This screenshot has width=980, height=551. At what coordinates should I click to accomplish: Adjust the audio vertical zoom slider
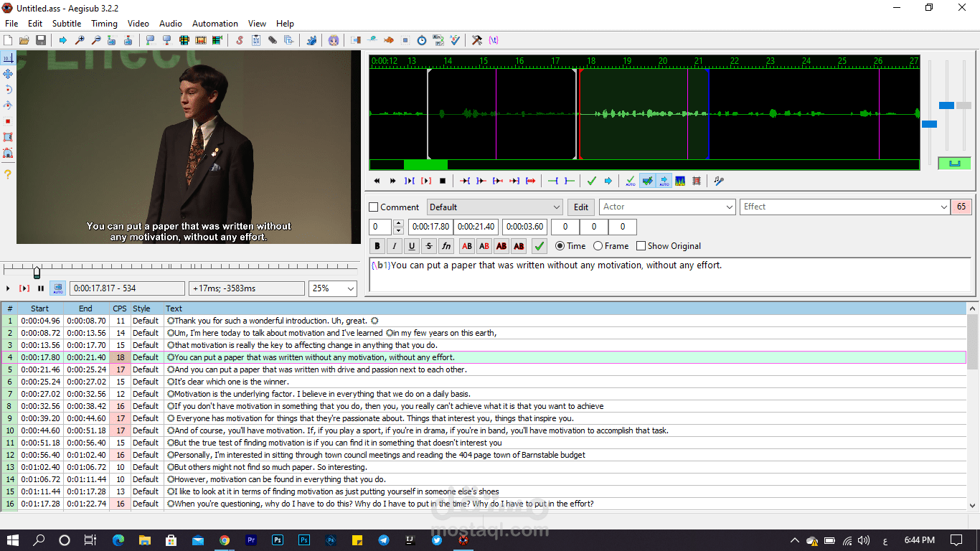[x=946, y=105]
